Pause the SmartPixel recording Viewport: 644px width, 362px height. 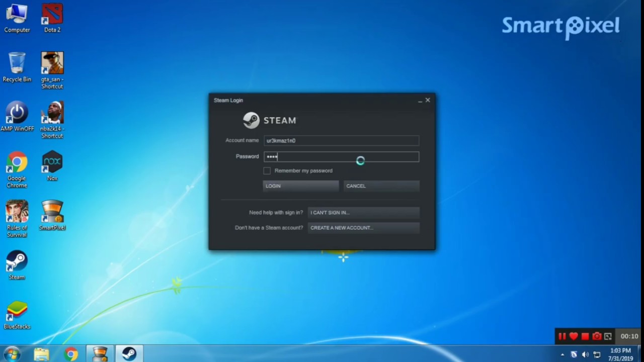click(562, 336)
